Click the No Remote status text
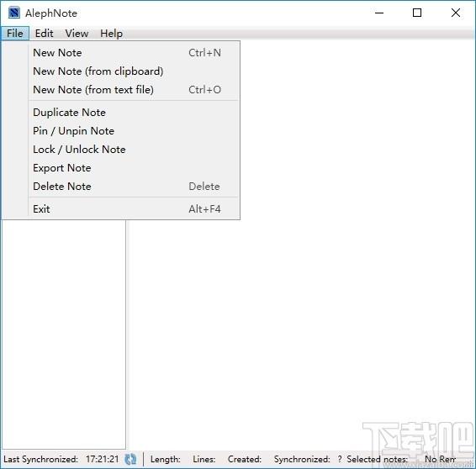The image size is (476, 469). coord(440,459)
